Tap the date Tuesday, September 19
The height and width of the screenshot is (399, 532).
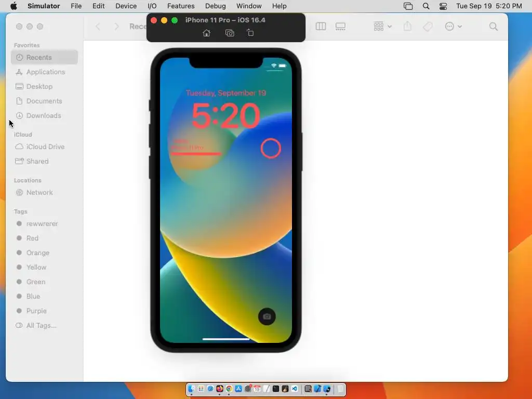tap(225, 93)
